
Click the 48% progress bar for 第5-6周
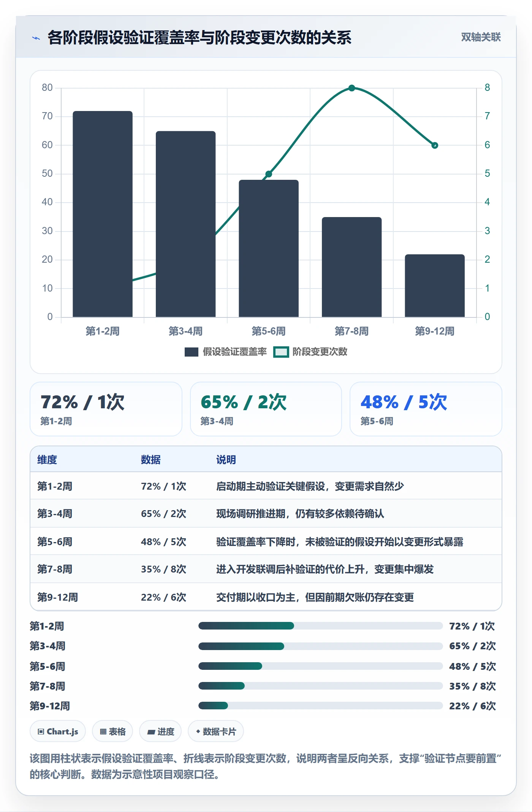pyautogui.click(x=321, y=666)
